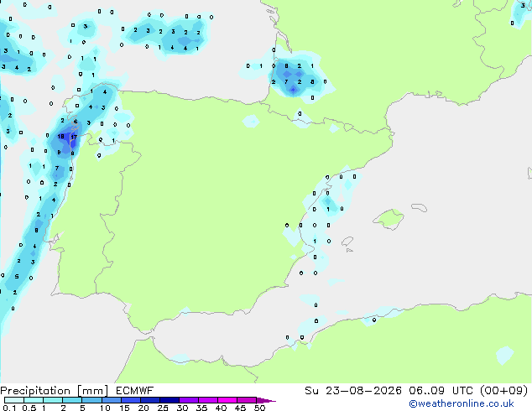
Task: Select the 0.1 to 0.5 legend swatch
Action: tap(14, 400)
